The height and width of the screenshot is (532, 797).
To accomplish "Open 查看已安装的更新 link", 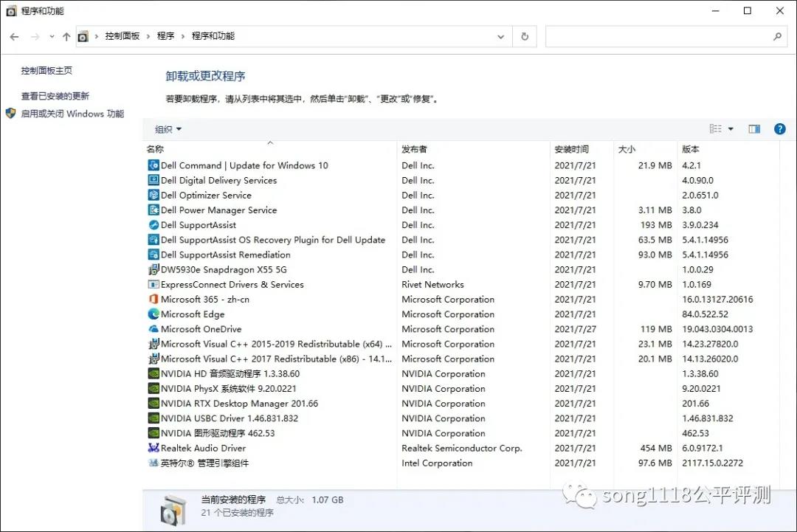I will click(55, 96).
